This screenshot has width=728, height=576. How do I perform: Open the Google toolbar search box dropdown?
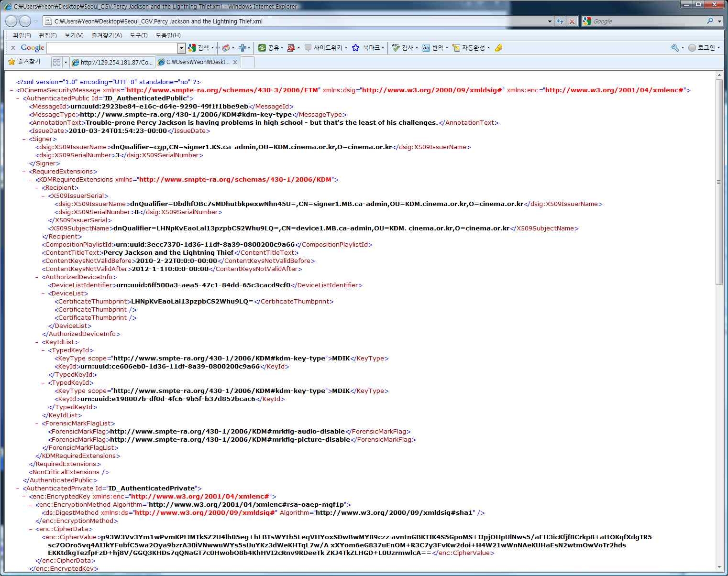coord(181,48)
